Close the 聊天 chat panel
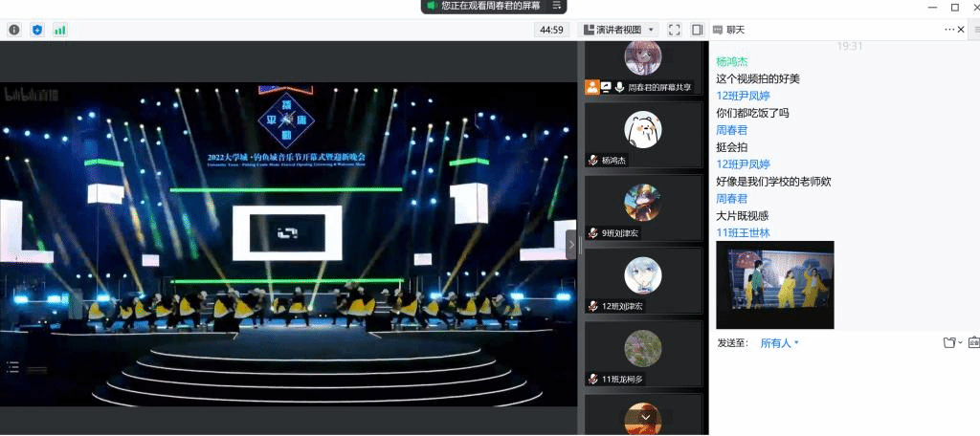980x436 pixels. click(x=961, y=30)
